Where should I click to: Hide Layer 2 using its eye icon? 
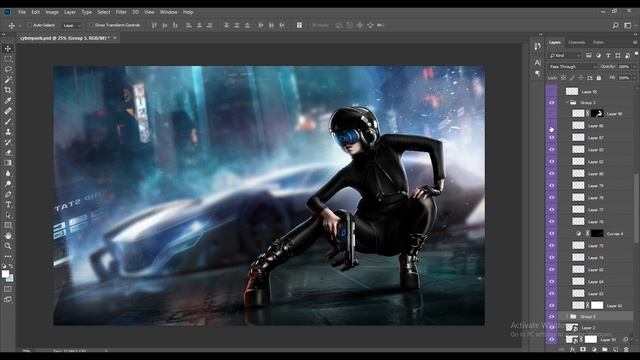coord(551,328)
